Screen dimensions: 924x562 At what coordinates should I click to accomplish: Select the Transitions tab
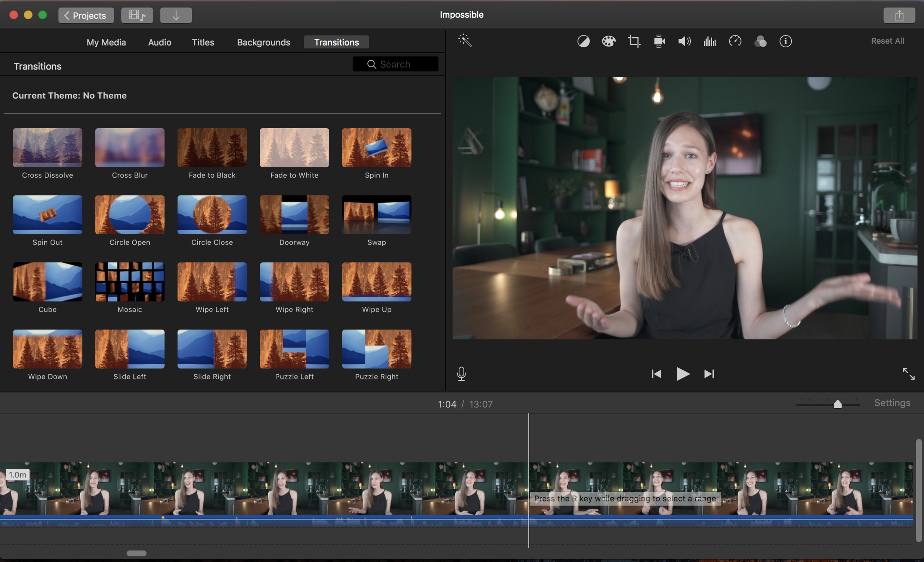(x=336, y=42)
